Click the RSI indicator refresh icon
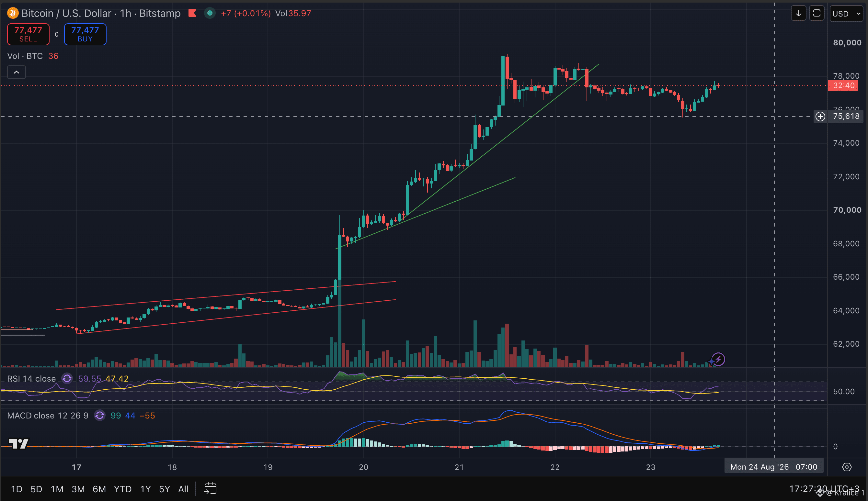Viewport: 868px width, 501px height. click(67, 379)
